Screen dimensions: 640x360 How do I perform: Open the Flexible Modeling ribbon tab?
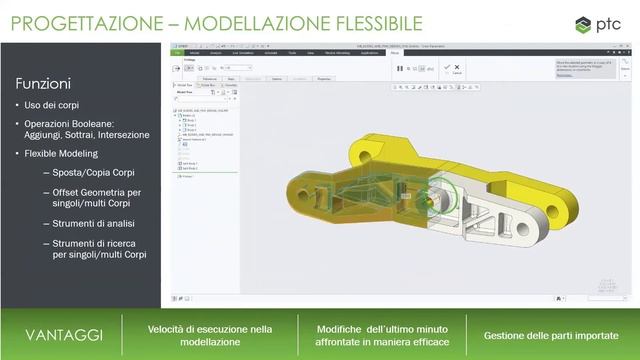click(337, 53)
